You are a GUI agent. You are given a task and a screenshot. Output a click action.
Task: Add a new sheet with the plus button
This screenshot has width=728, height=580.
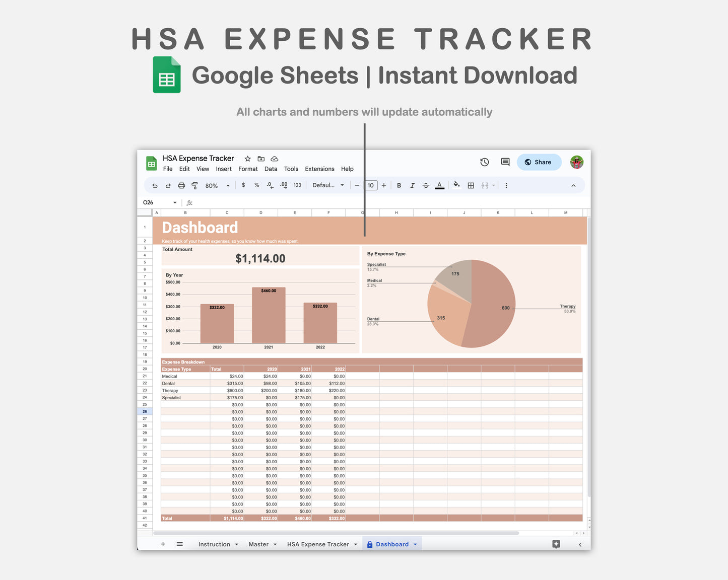pyautogui.click(x=163, y=544)
